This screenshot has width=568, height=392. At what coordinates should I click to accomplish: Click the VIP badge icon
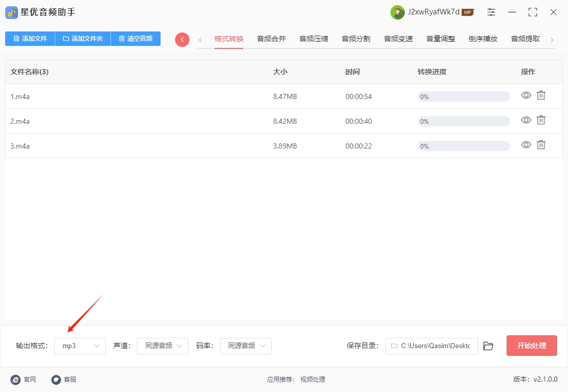tap(468, 12)
